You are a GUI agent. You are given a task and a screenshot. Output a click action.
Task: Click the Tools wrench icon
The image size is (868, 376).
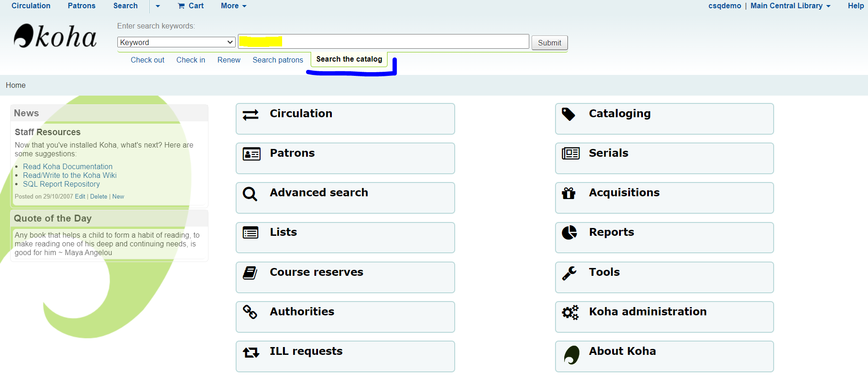coord(569,273)
